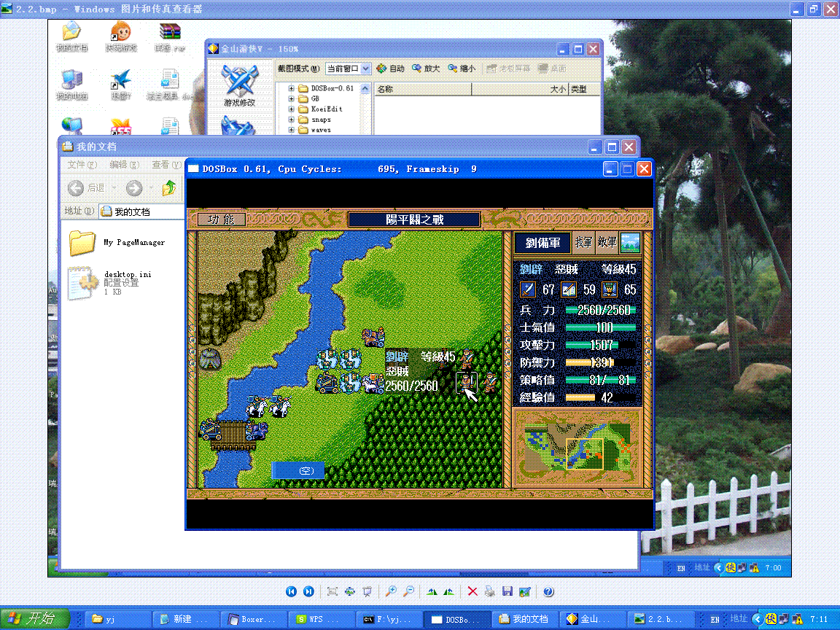
Task: Click the Best Fit icon in viewer toolbar
Action: (332, 591)
